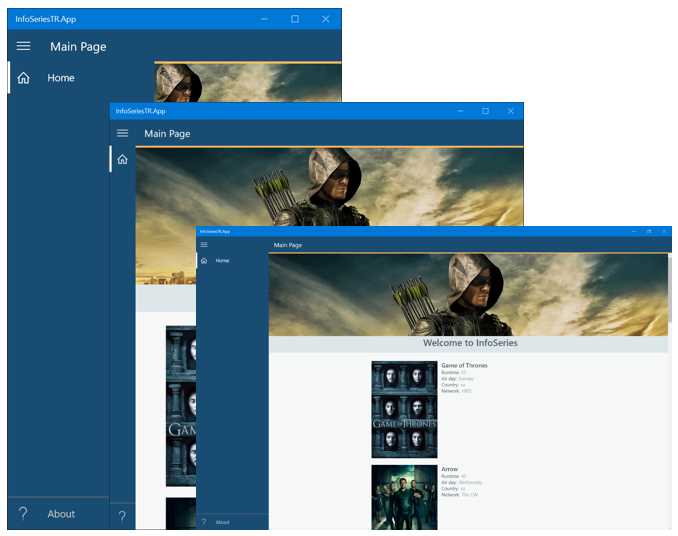678x536 pixels.
Task: Toggle hamburger menu in back window
Action: [23, 46]
